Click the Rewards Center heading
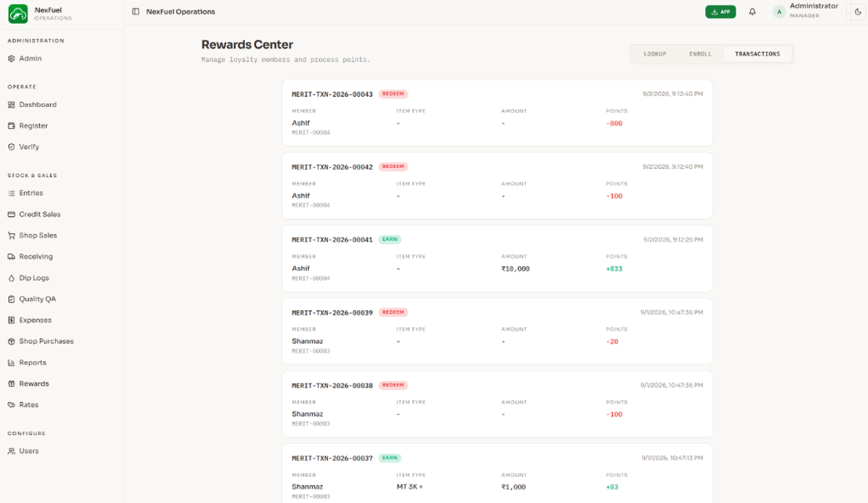The image size is (868, 503). click(x=247, y=45)
